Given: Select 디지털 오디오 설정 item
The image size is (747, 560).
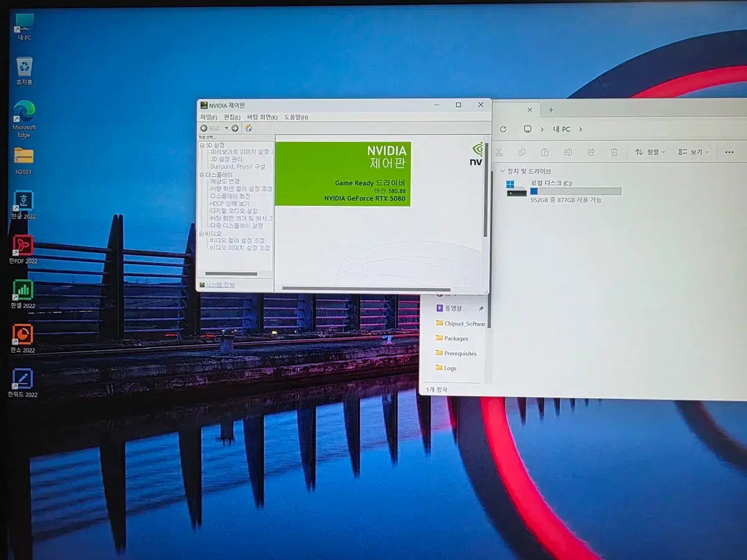Looking at the screenshot, I should 233,211.
